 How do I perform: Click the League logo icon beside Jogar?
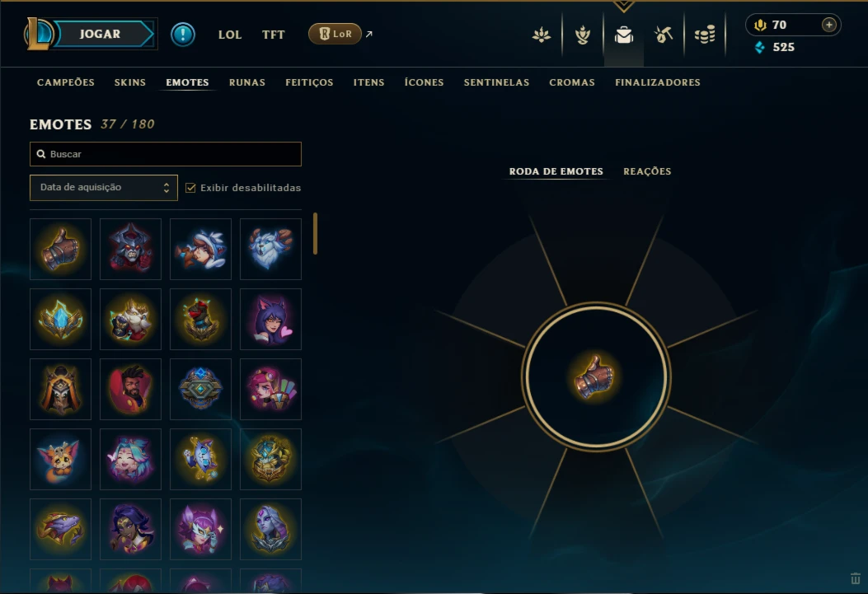[x=38, y=34]
